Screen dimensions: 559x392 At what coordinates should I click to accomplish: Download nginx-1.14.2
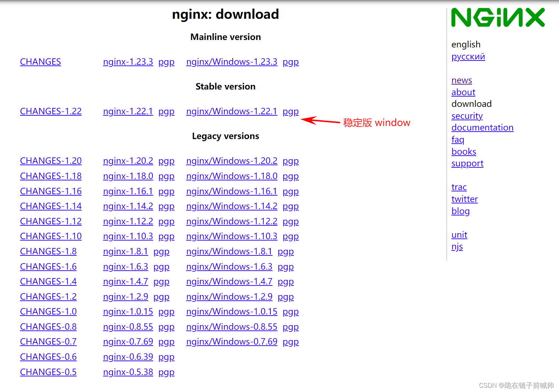click(x=128, y=206)
